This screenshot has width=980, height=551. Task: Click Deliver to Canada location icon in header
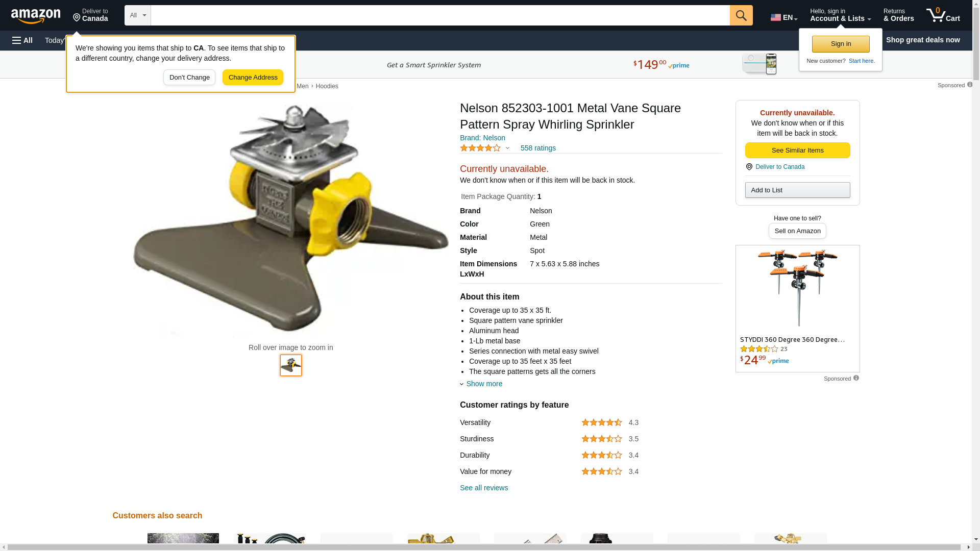pos(77,18)
